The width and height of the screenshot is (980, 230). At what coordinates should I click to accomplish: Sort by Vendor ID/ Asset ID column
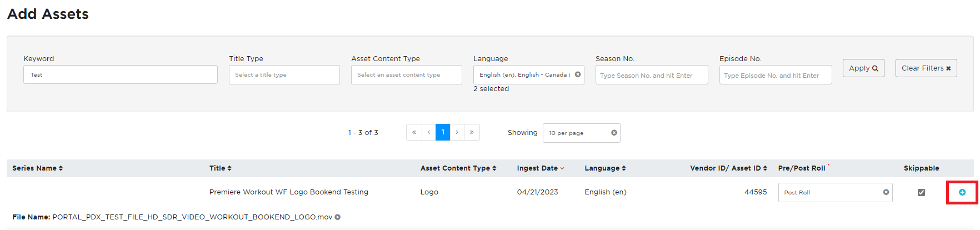pyautogui.click(x=728, y=168)
